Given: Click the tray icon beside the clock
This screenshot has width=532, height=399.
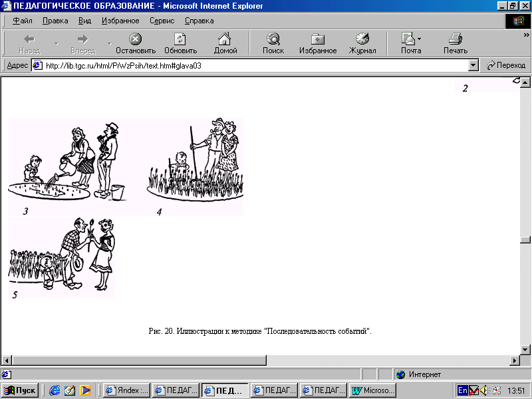Looking at the screenshot, I should [497, 390].
